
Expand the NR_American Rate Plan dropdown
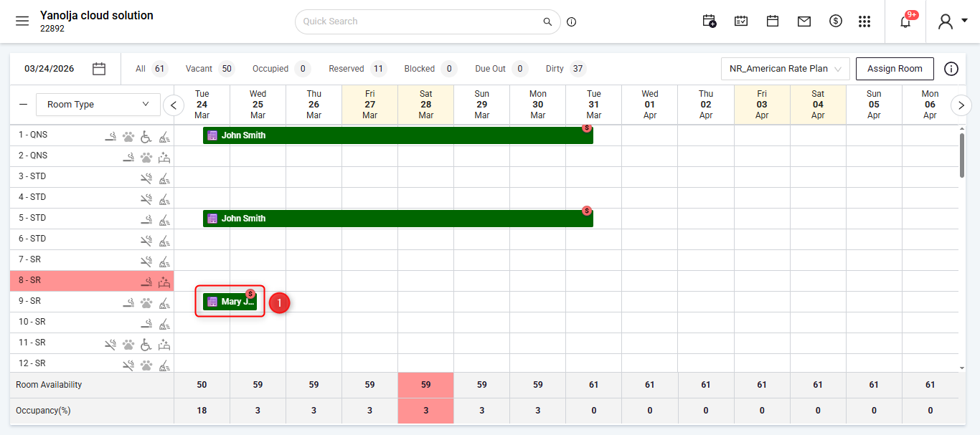click(x=786, y=69)
